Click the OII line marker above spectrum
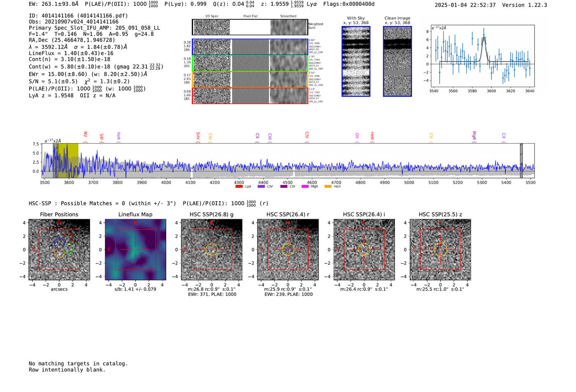The width and height of the screenshot is (576, 392). coord(357,138)
